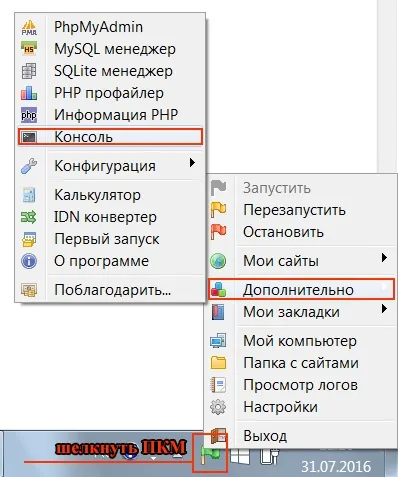Screen dimensions: 398x477
Task: Click the О программе info icon
Action: click(29, 261)
